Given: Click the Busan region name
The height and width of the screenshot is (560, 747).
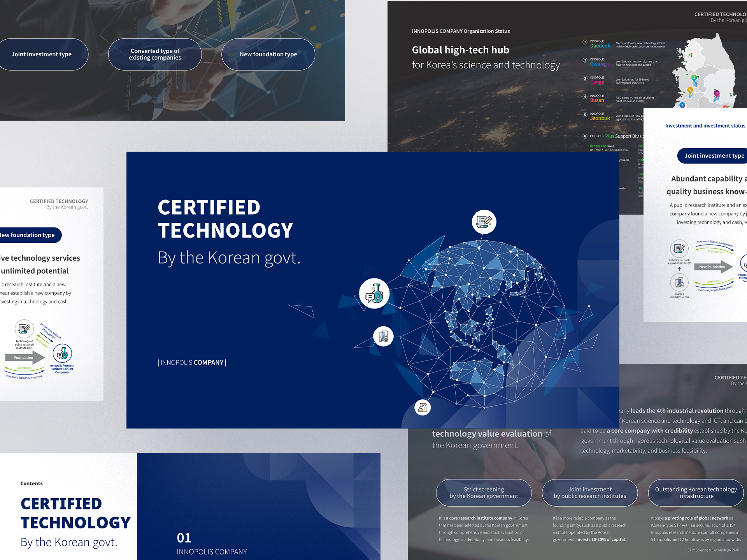Looking at the screenshot, I should (x=597, y=100).
